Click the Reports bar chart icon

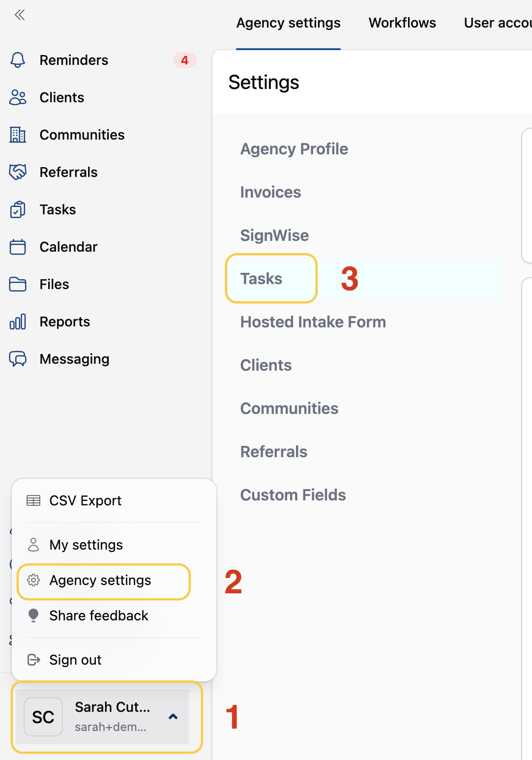click(x=18, y=322)
